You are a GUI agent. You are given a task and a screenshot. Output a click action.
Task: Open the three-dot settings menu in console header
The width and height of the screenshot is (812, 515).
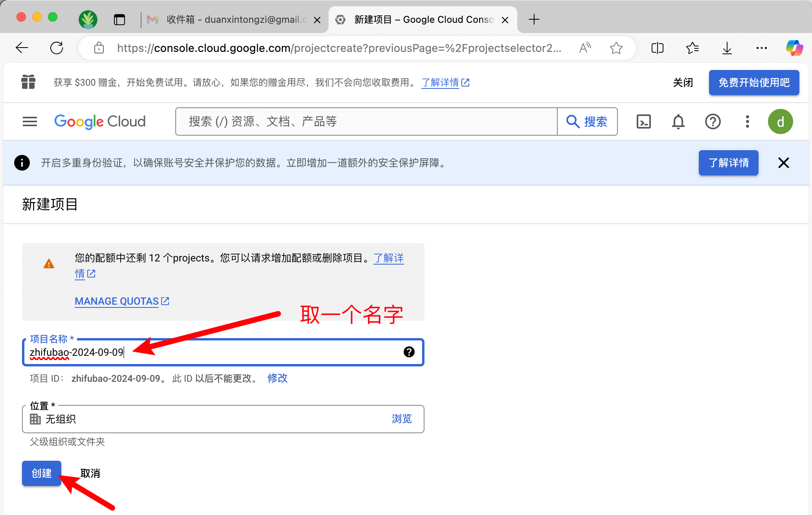click(747, 121)
